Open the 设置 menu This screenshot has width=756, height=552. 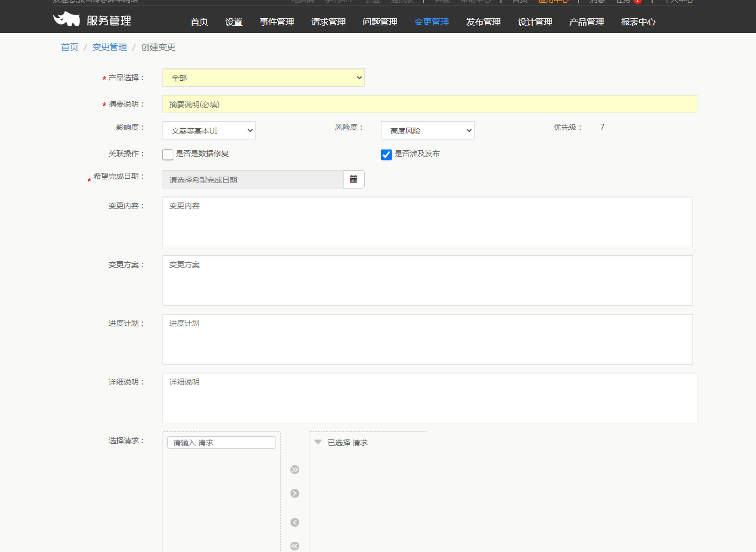pyautogui.click(x=234, y=22)
